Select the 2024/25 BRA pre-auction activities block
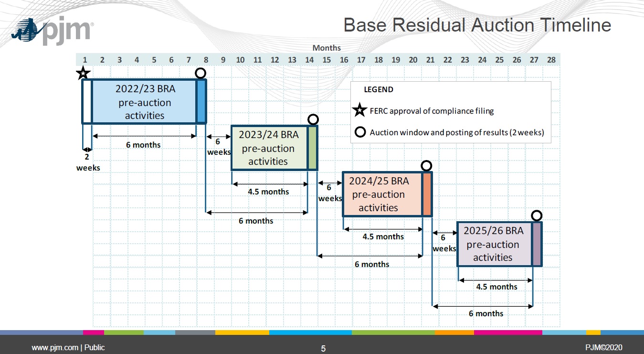 pos(383,194)
